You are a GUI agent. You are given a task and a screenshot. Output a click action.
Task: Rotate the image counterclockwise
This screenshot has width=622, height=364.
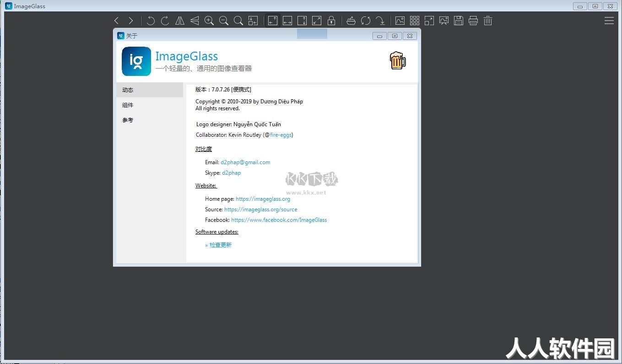click(x=151, y=21)
